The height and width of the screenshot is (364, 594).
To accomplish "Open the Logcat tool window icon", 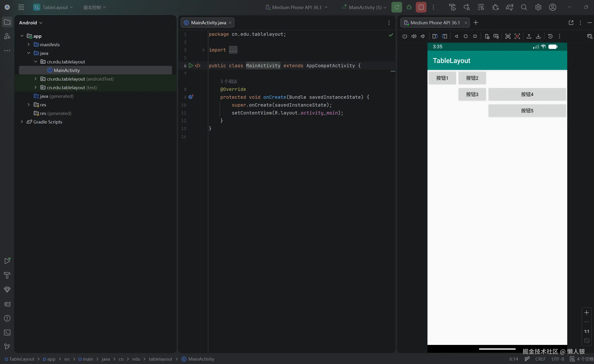I will pyautogui.click(x=7, y=304).
